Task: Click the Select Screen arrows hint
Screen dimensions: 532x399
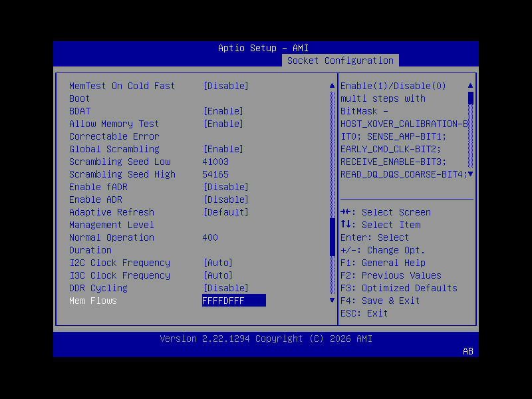Action: [386, 212]
